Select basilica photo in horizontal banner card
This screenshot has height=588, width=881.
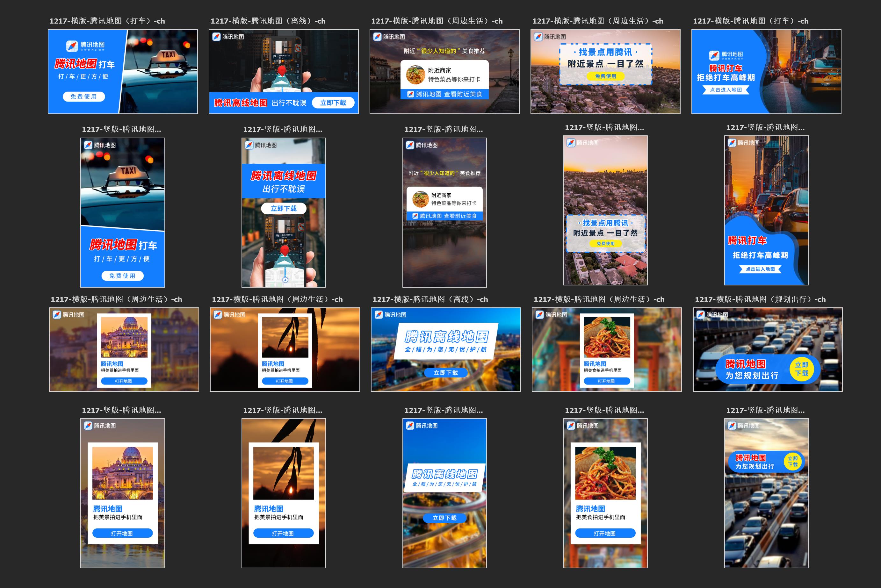(124, 337)
